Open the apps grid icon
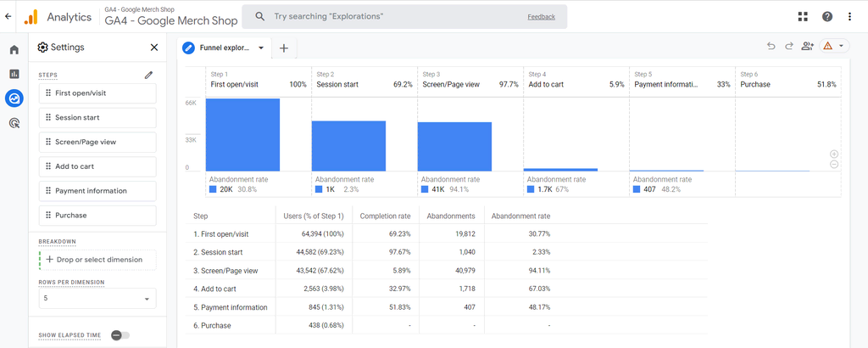Image resolution: width=868 pixels, height=348 pixels. [x=803, y=16]
